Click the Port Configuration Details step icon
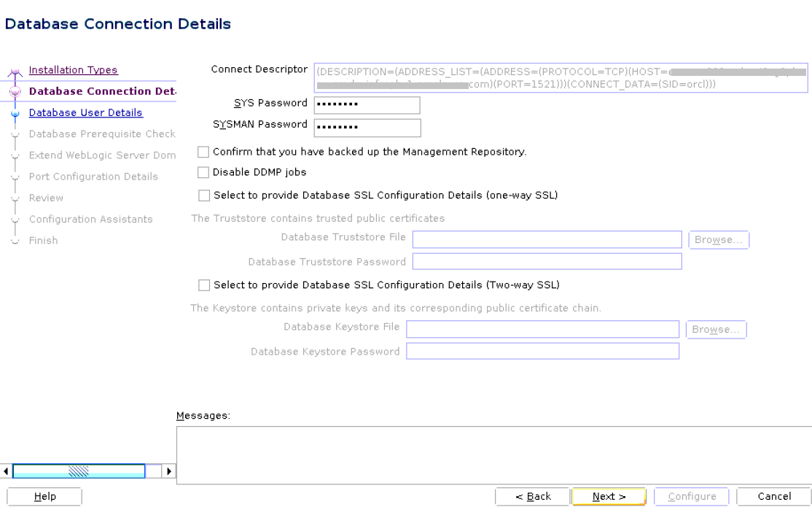Image resolution: width=812 pixels, height=510 pixels. 15,176
